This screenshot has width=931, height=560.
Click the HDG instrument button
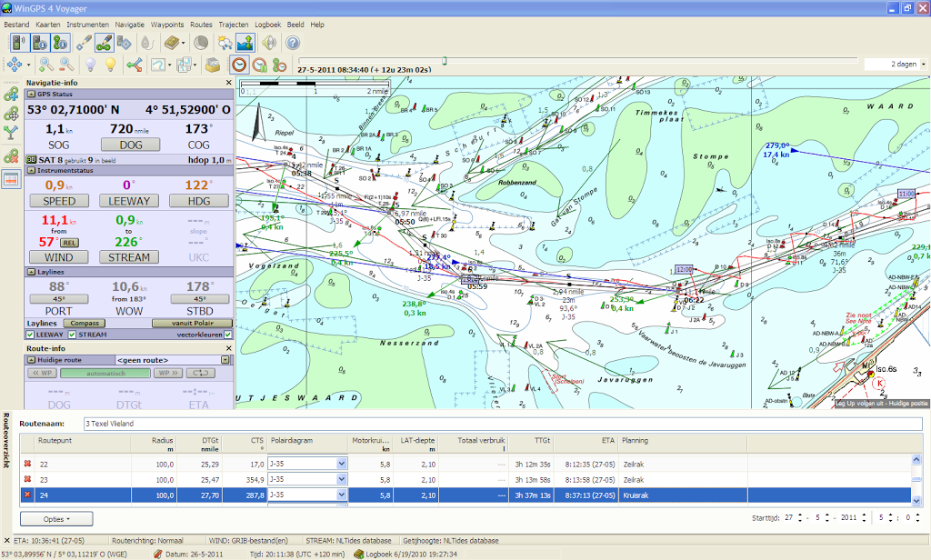pyautogui.click(x=199, y=201)
